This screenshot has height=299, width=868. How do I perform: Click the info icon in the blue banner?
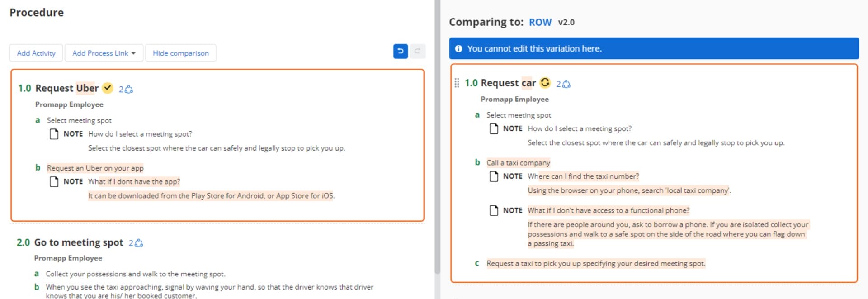tap(458, 49)
